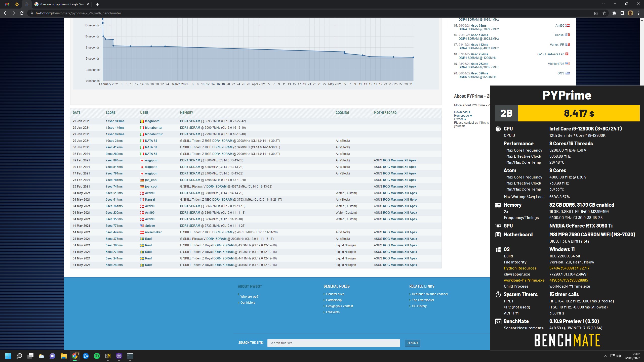
Task: Switch to the pinned Binance tab
Action: click(x=17, y=4)
